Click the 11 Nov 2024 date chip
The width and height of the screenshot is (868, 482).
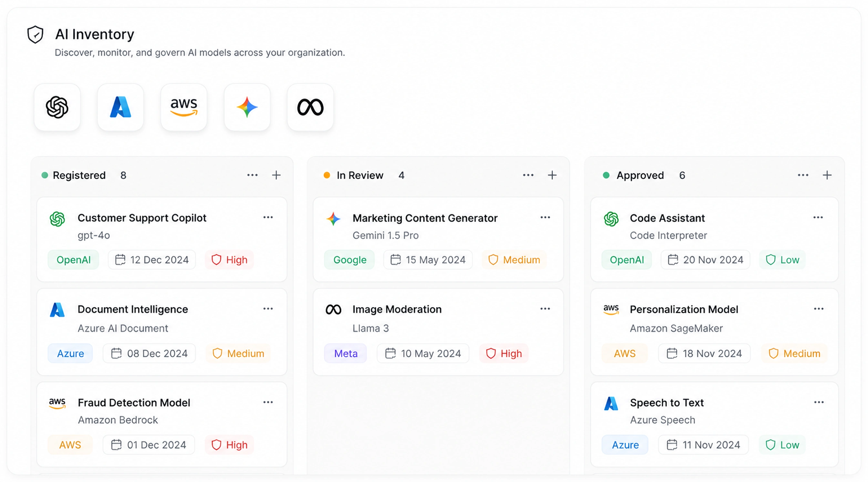pos(704,445)
